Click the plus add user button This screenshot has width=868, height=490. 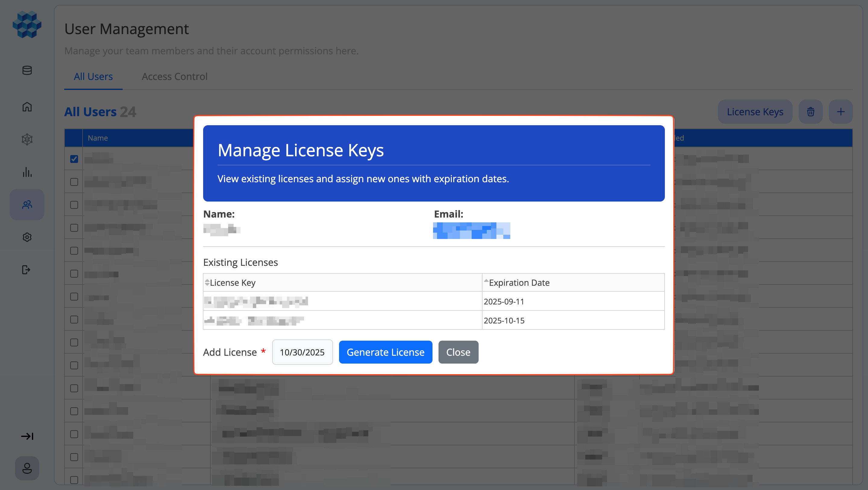[841, 112]
